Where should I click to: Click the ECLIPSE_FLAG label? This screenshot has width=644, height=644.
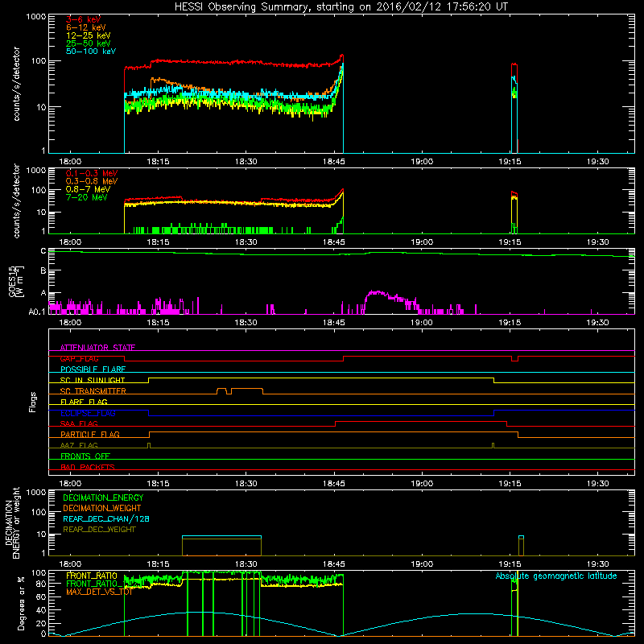(88, 413)
